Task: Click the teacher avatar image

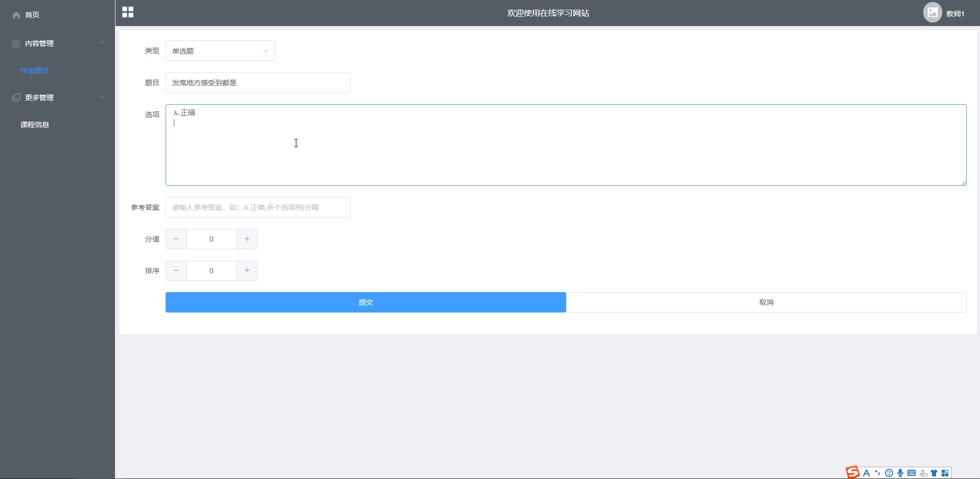Action: click(x=932, y=12)
